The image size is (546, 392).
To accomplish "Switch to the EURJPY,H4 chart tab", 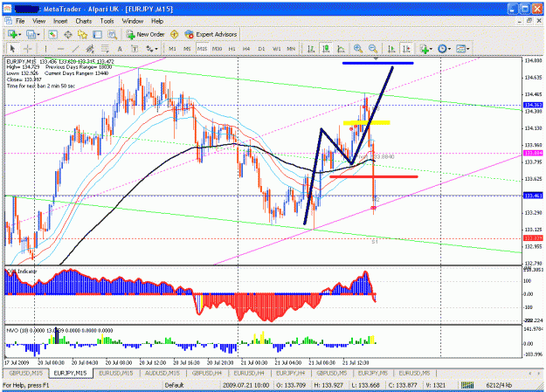I will point(291,373).
